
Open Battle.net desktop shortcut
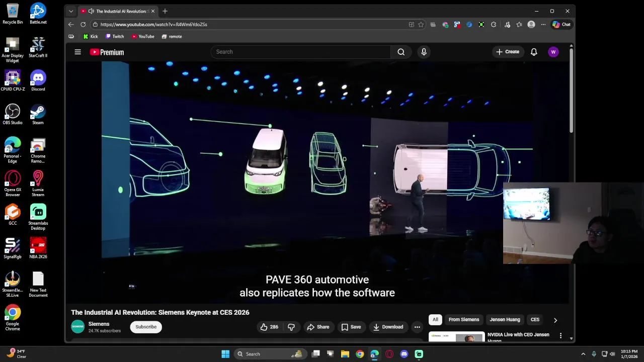38,14
